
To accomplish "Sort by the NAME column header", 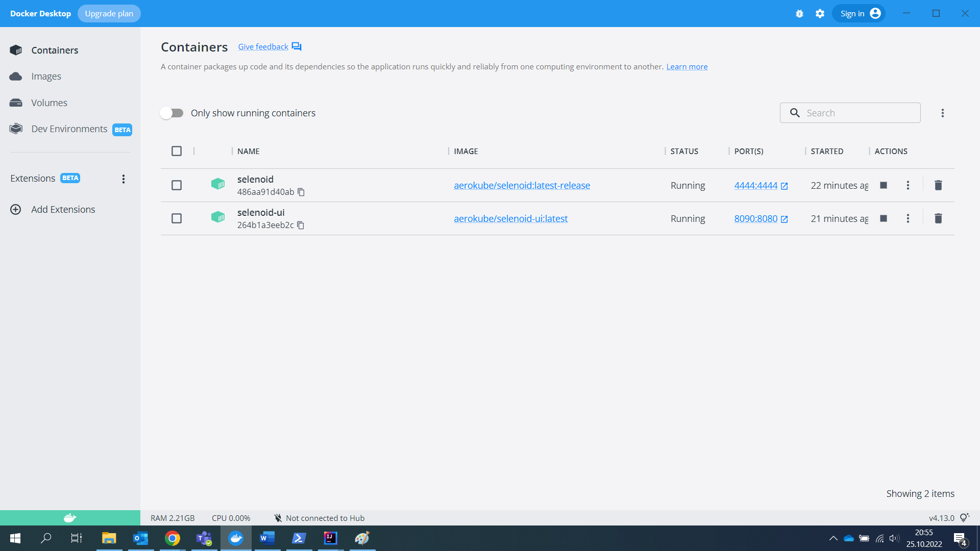I will [x=249, y=152].
